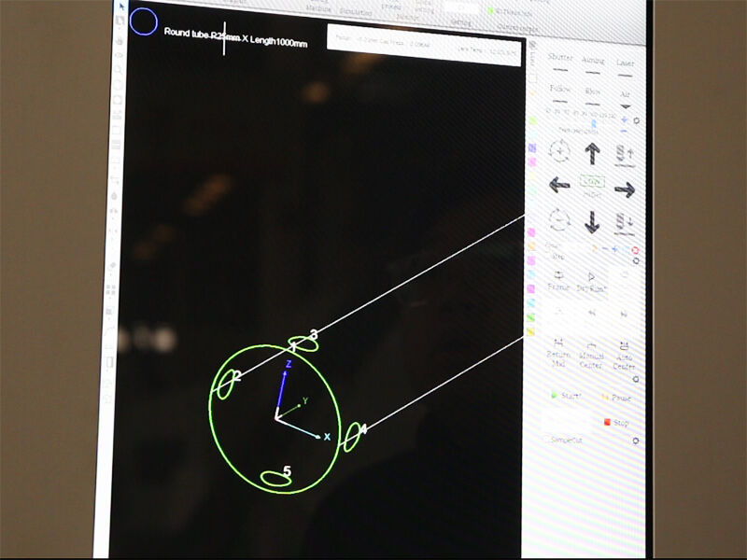This screenshot has width=747, height=560.
Task: Click the Start button
Action: click(566, 395)
